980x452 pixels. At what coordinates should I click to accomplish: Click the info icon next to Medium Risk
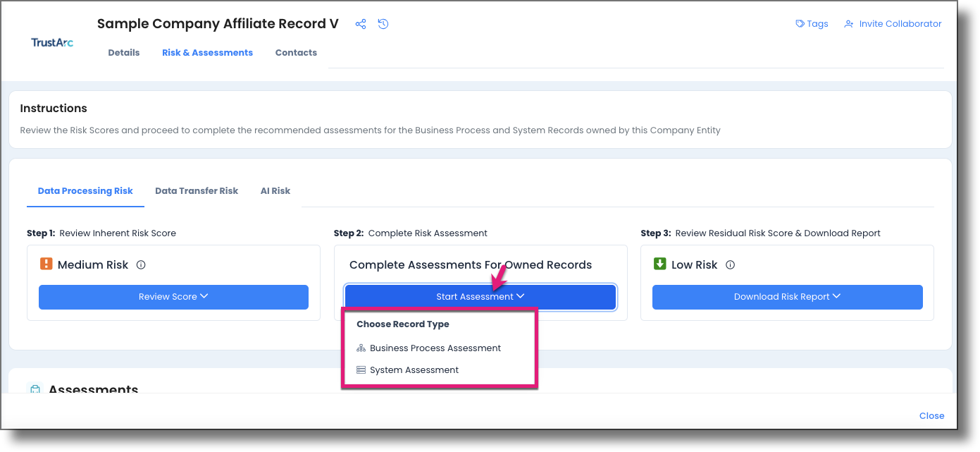point(141,265)
